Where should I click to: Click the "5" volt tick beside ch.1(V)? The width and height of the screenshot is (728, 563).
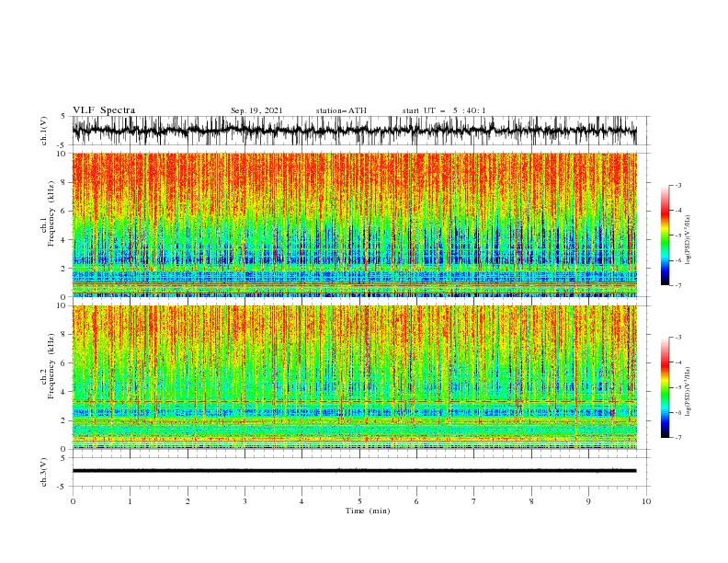coord(64,116)
